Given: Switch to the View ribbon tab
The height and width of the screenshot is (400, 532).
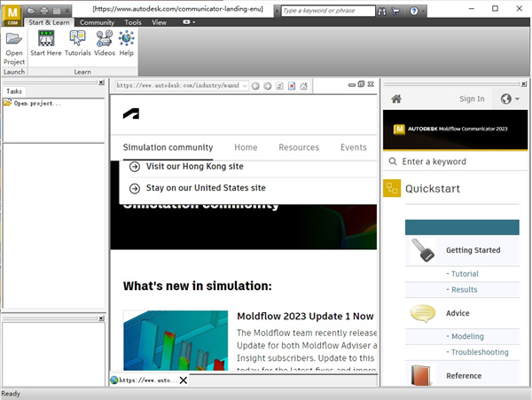Looking at the screenshot, I should coord(159,22).
